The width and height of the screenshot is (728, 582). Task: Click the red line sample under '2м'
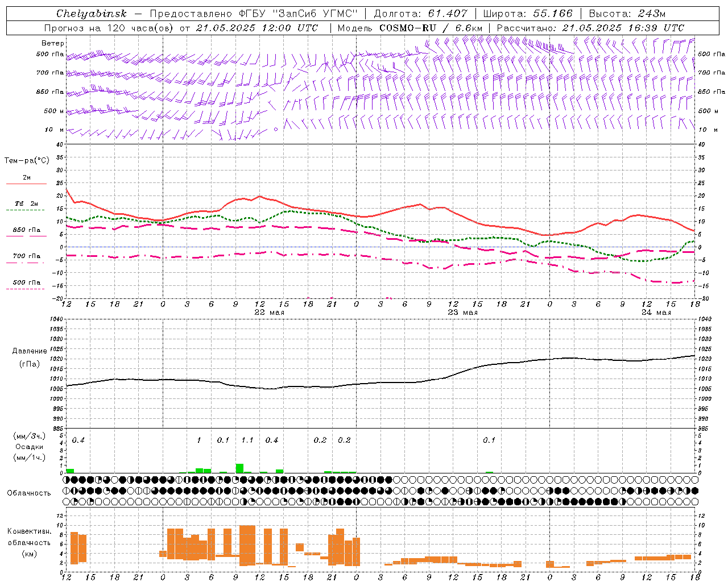tap(26, 184)
